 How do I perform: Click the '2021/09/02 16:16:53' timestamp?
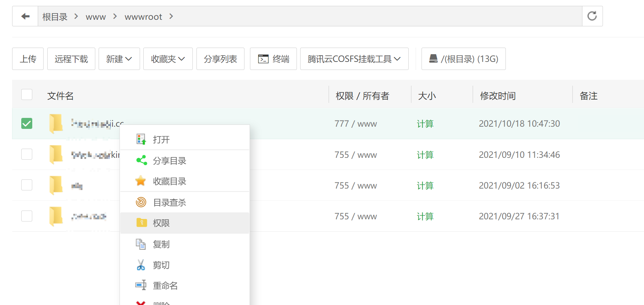click(519, 185)
